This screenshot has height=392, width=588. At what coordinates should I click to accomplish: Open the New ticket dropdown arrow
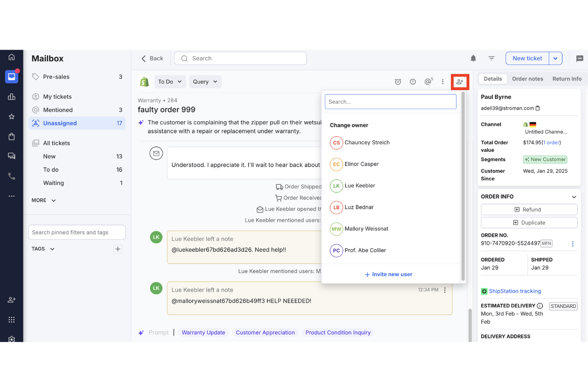[555, 58]
